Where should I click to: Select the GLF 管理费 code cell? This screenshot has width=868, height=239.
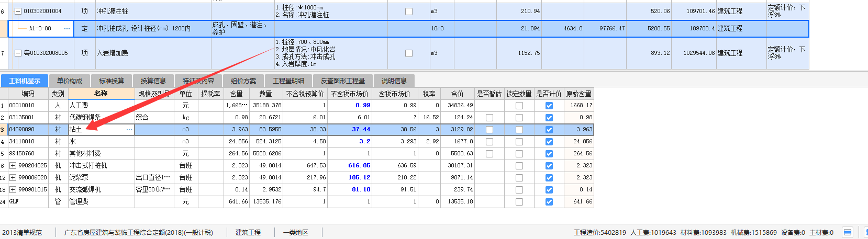coord(28,202)
